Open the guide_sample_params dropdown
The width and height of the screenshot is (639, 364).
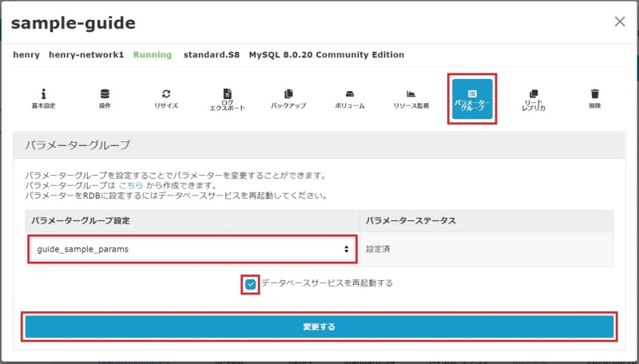pyautogui.click(x=192, y=249)
